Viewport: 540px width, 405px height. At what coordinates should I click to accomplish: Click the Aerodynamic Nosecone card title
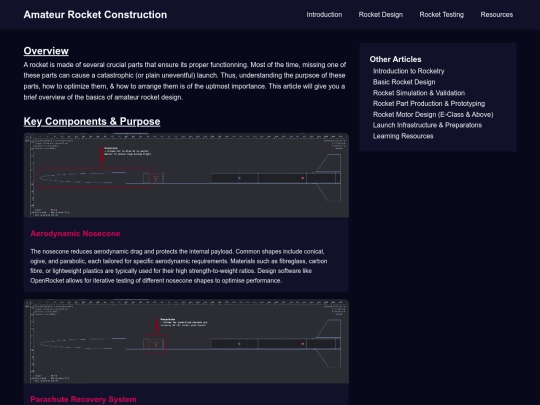tap(75, 233)
